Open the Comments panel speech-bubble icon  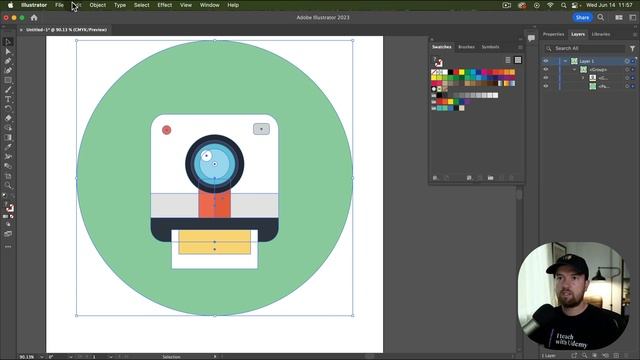[x=531, y=38]
